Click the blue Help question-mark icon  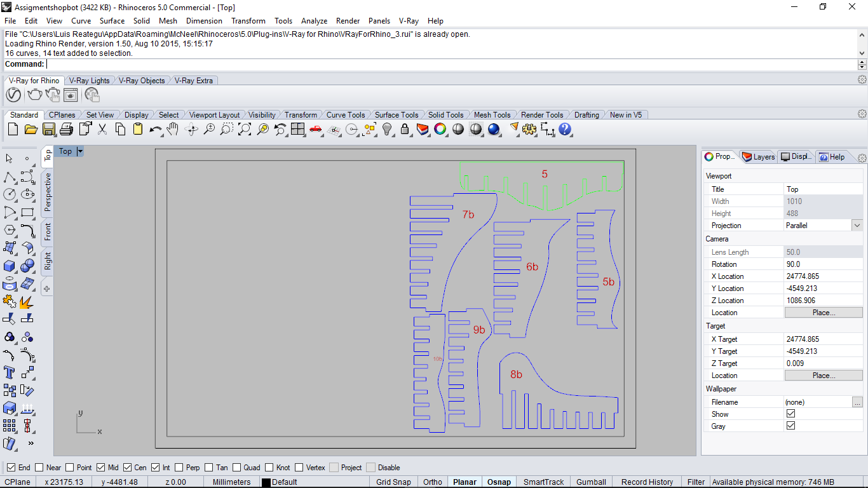[x=565, y=130]
